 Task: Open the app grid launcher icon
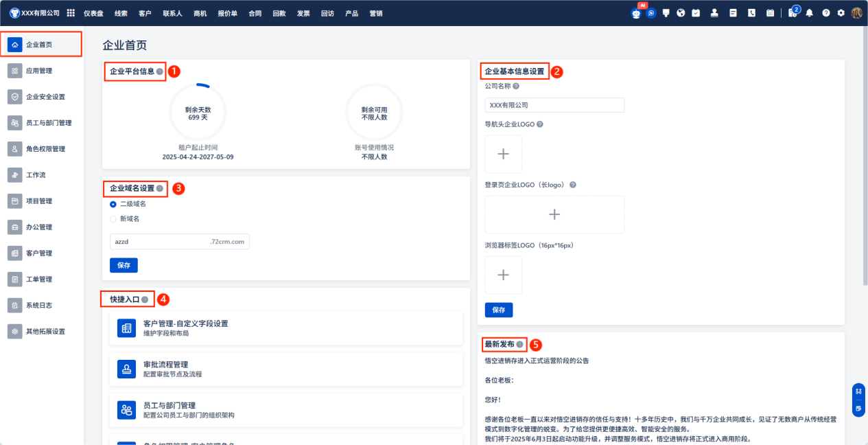[x=71, y=13]
